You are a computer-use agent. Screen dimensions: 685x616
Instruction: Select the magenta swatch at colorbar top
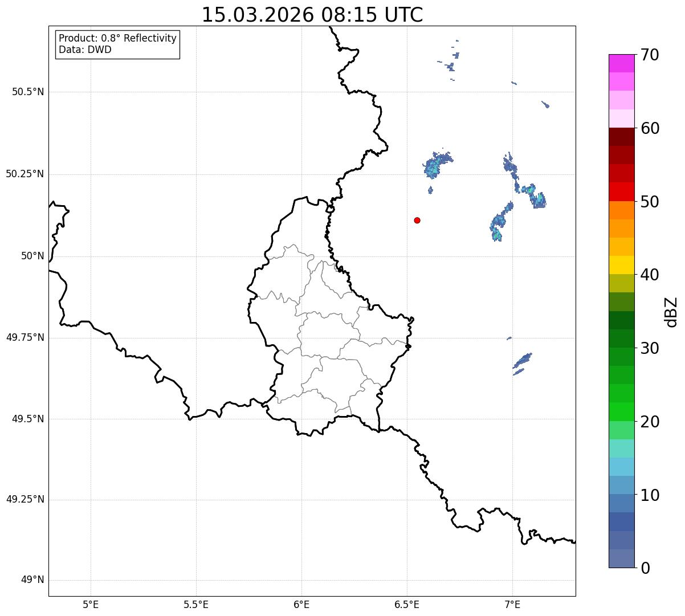[x=621, y=63]
